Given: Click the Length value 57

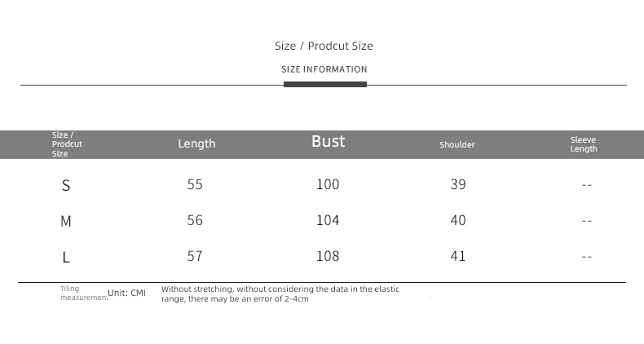Looking at the screenshot, I should tap(195, 256).
